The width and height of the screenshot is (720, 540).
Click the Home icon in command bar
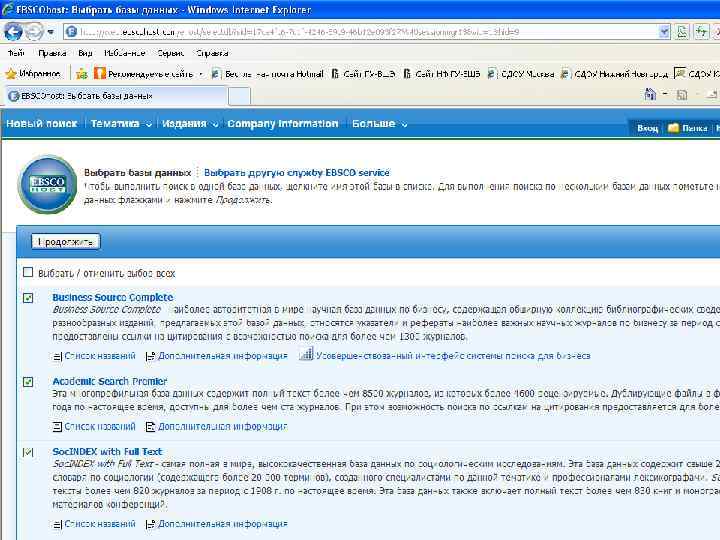coord(650,95)
